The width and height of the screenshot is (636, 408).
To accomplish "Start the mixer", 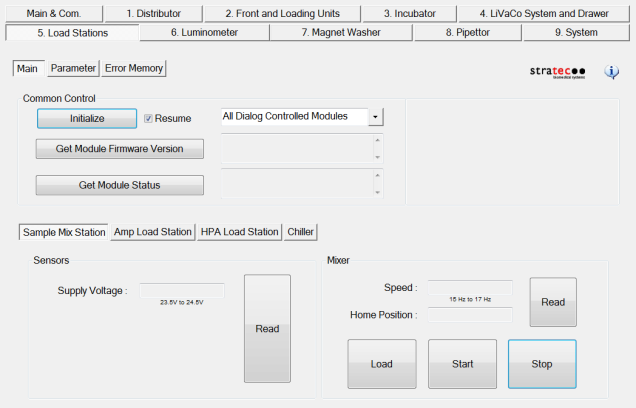I will point(462,364).
